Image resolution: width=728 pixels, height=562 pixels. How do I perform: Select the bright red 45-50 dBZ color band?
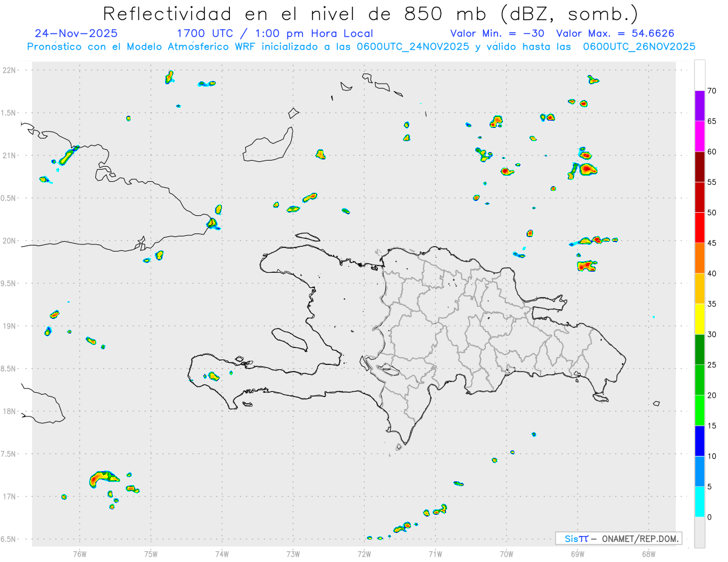699,228
